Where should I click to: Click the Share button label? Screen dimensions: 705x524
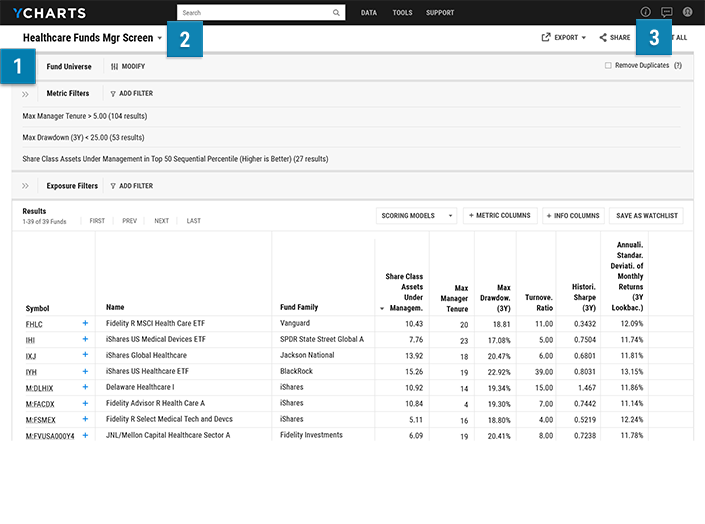620,38
